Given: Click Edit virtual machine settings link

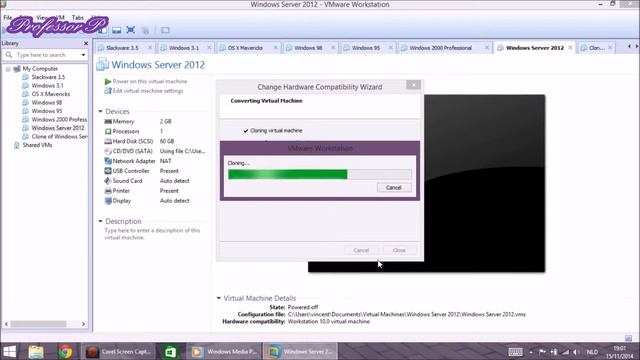Looking at the screenshot, I should click(x=148, y=91).
